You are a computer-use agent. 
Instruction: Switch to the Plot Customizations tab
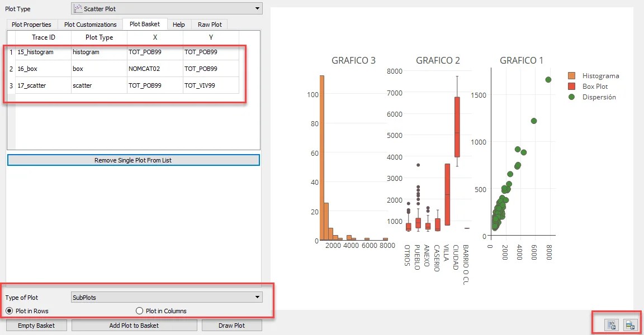click(x=91, y=25)
